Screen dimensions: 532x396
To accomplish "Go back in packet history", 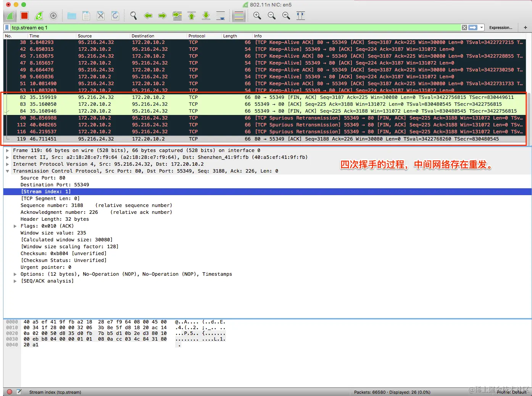I will (148, 16).
